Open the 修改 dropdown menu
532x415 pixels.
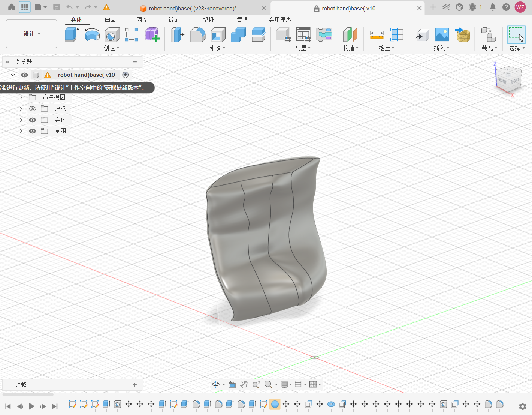218,48
